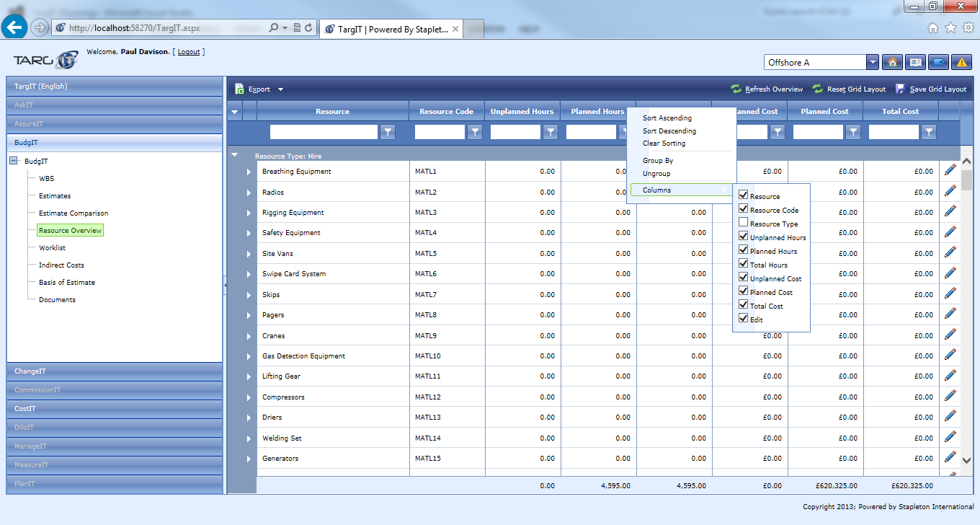The width and height of the screenshot is (980, 525).
Task: Uncheck the Resource column checkbox
Action: pos(744,195)
